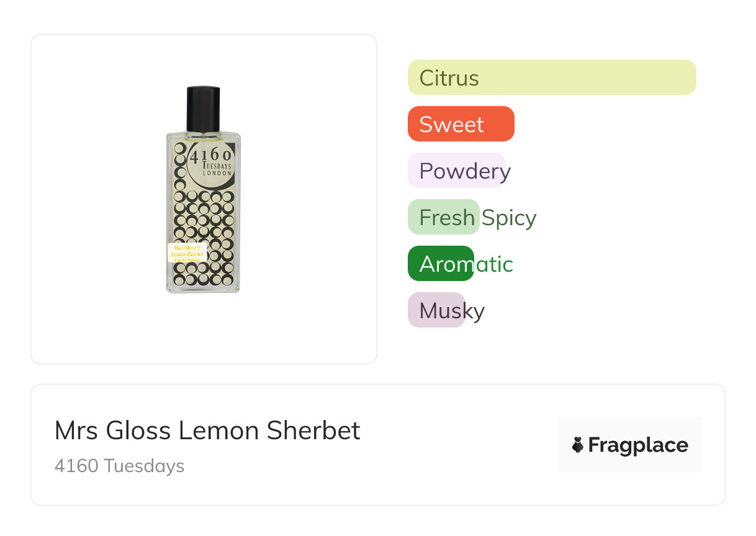756x536 pixels.
Task: Click the Fragplace flower logo icon
Action: (x=578, y=445)
